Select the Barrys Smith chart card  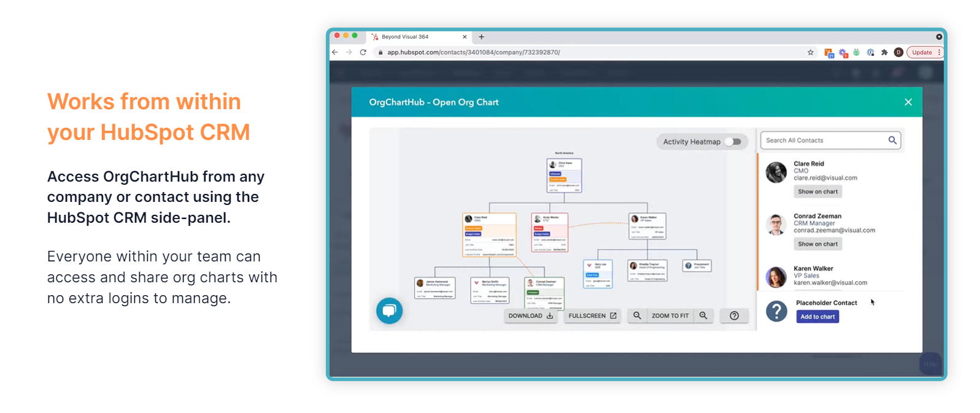pyautogui.click(x=490, y=290)
